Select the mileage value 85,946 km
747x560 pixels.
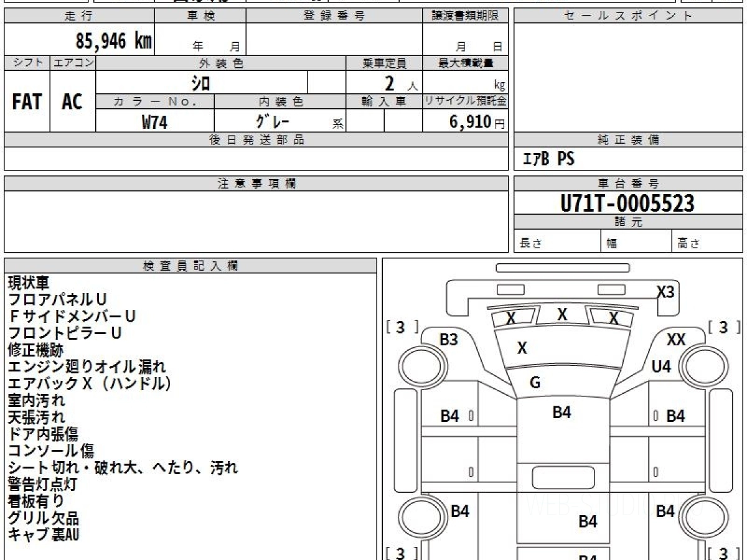(114, 42)
